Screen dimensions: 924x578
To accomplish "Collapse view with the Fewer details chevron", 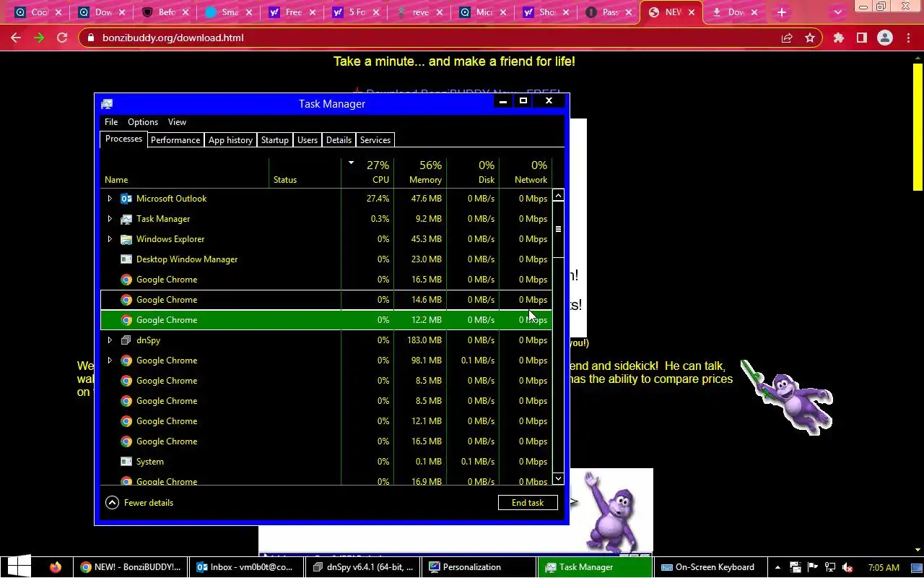I will tap(112, 503).
